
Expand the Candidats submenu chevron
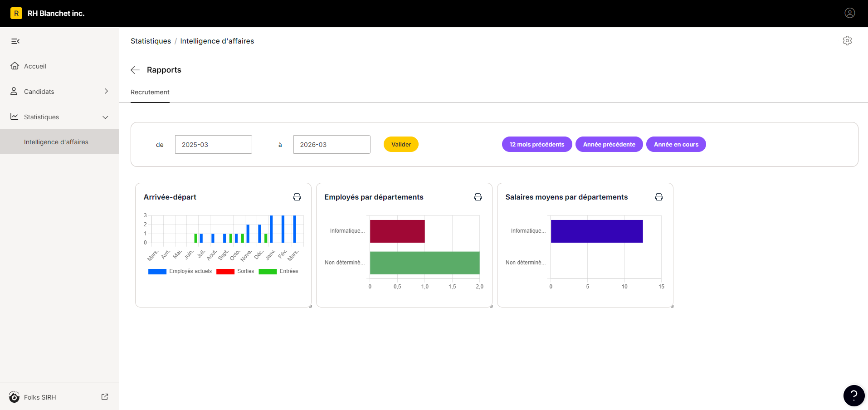pos(106,91)
